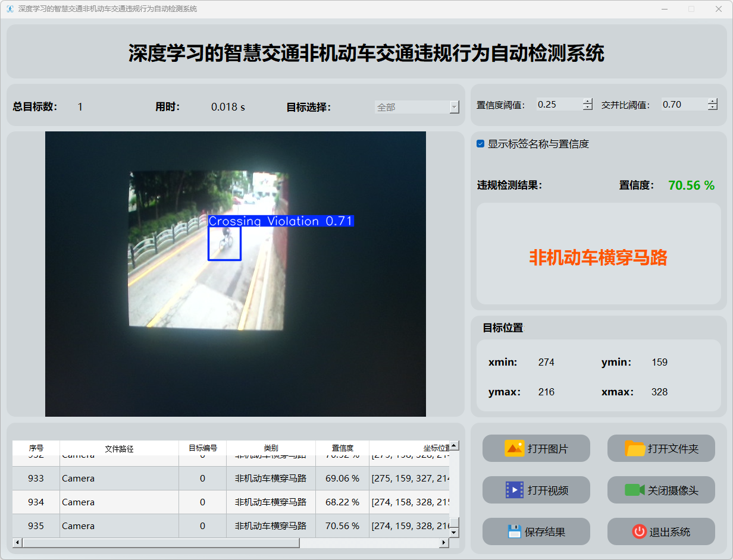Click the red power exit icon
This screenshot has height=560, width=733.
(639, 531)
